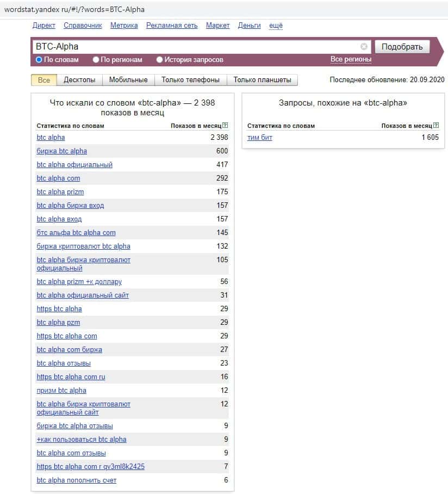This screenshot has height=494, width=448.
Task: Click the '2 398' count in the btc alpha row
Action: 219,137
